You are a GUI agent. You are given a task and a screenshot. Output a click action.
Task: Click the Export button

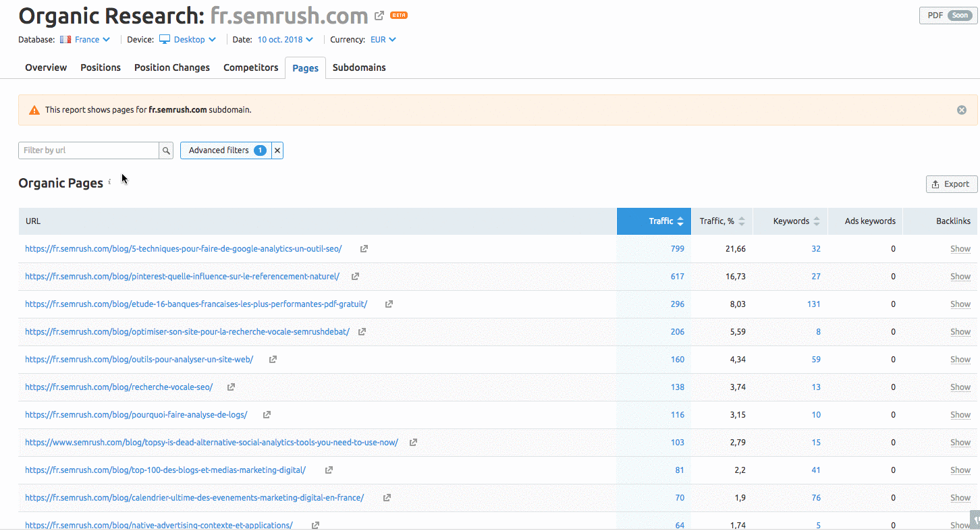(952, 184)
